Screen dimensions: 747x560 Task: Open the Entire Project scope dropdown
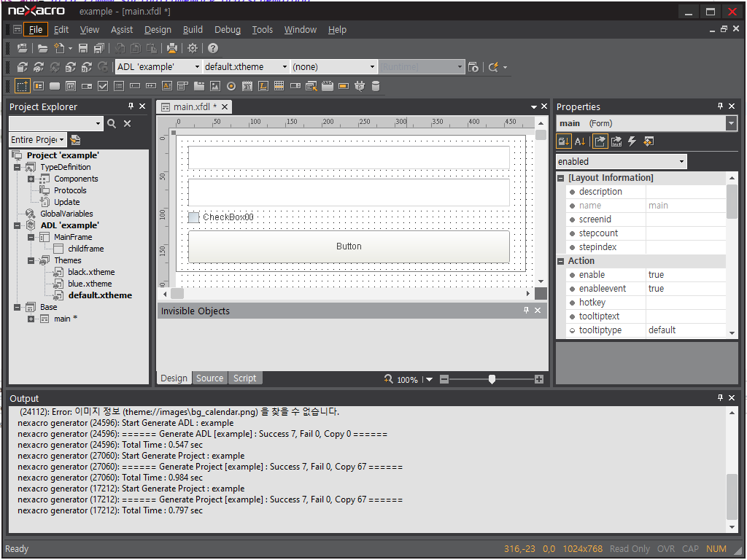pyautogui.click(x=61, y=140)
